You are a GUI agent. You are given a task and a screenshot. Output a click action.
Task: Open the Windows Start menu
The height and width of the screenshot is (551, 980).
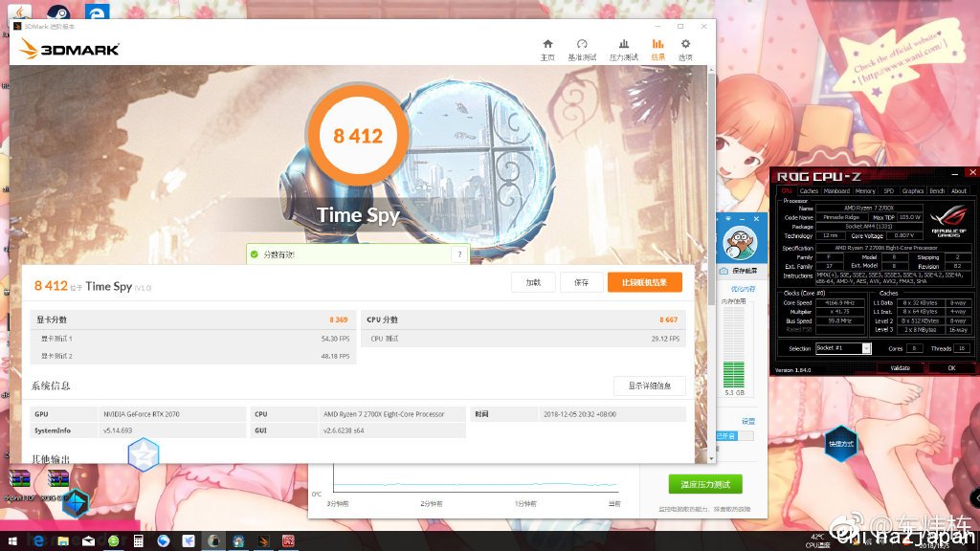click(x=11, y=541)
